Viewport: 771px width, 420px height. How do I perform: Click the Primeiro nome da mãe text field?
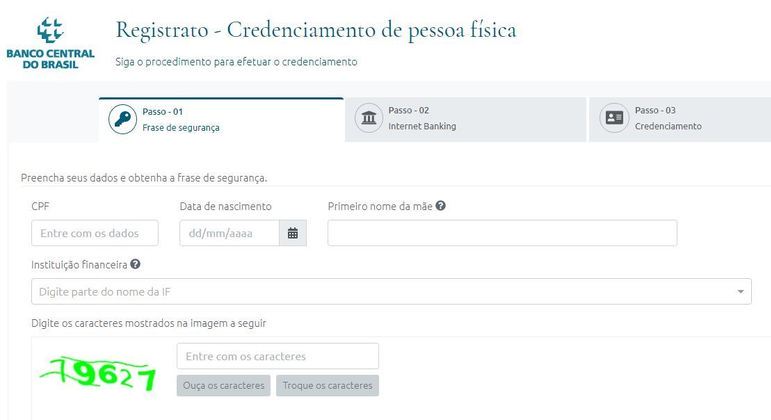[x=502, y=233]
